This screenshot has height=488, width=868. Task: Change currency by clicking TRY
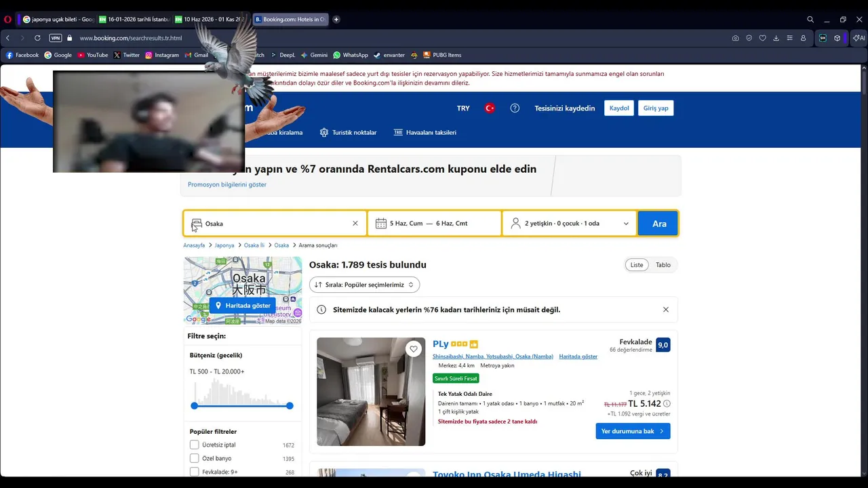[x=463, y=108]
